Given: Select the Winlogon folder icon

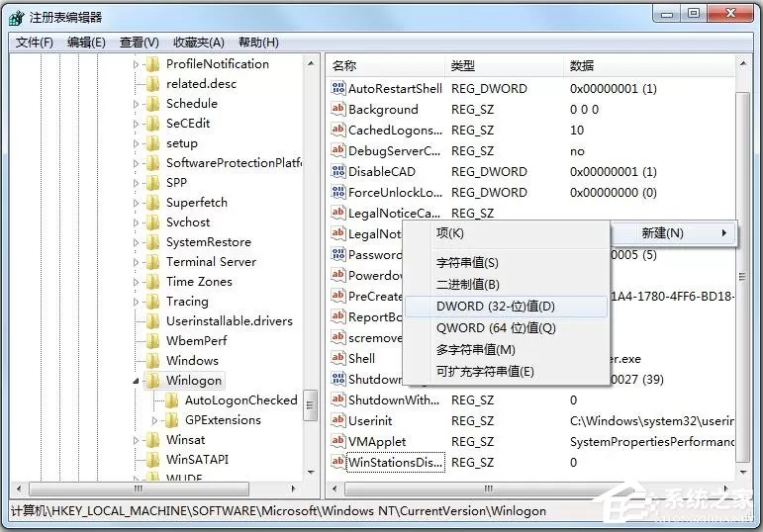Looking at the screenshot, I should point(152,381).
